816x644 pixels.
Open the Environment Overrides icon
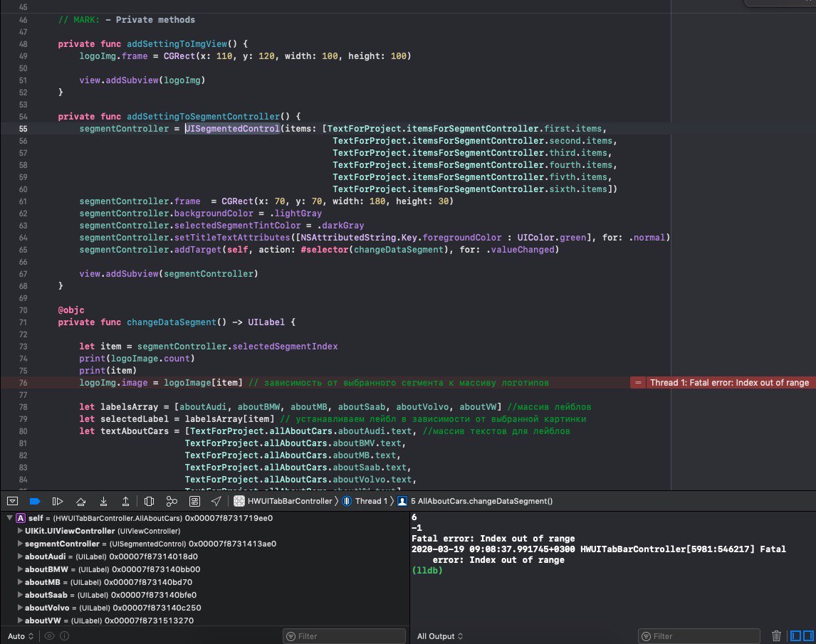click(x=194, y=501)
